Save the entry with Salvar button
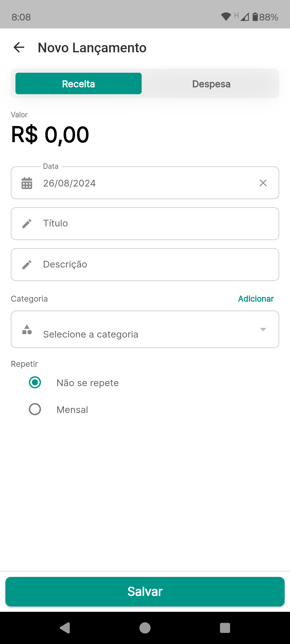The height and width of the screenshot is (644, 290). coord(145,591)
